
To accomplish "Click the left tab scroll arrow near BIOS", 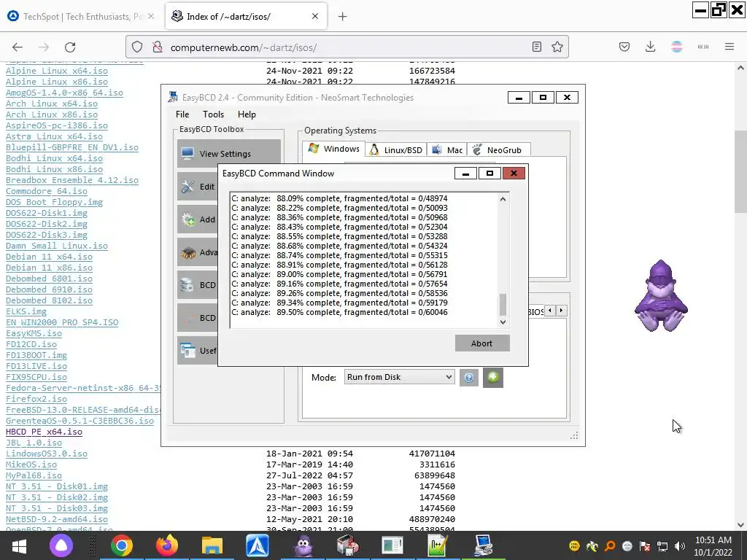I will pyautogui.click(x=550, y=311).
